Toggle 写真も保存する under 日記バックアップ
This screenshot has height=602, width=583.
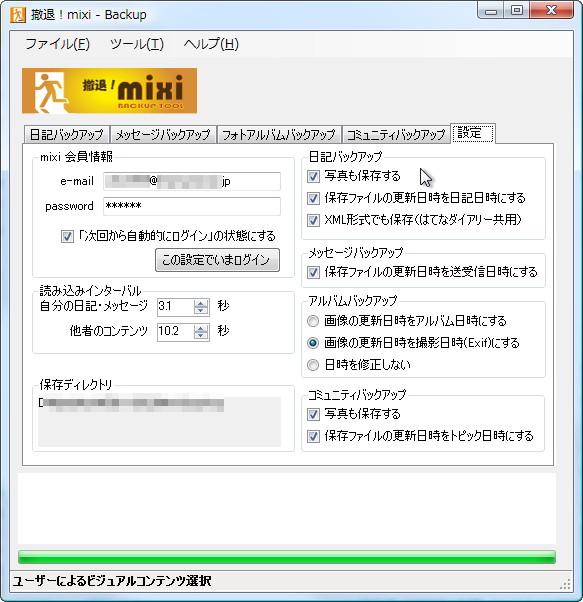[313, 176]
